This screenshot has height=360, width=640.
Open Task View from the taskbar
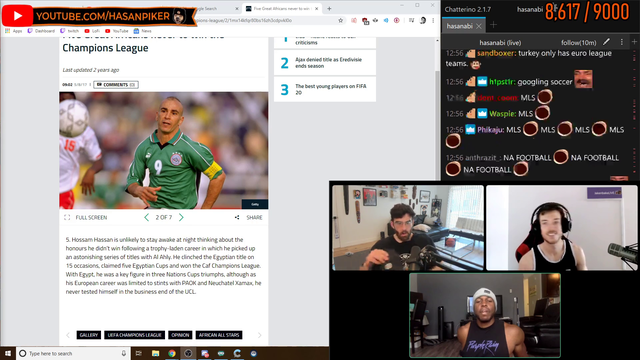(x=139, y=353)
